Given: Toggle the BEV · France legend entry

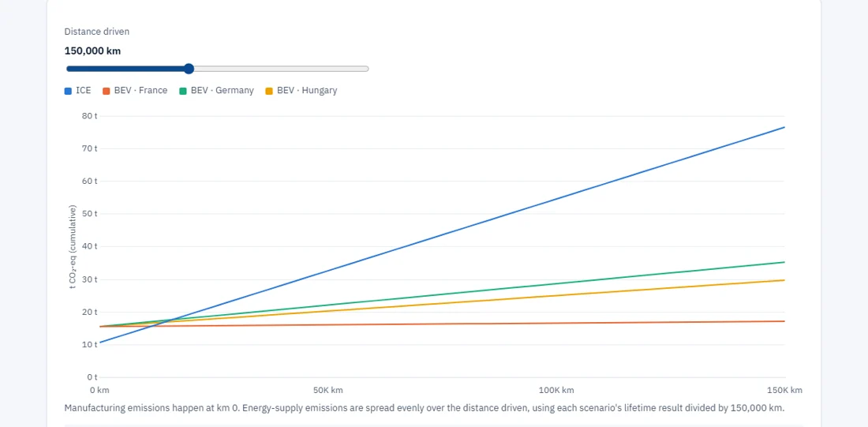Looking at the screenshot, I should [135, 90].
